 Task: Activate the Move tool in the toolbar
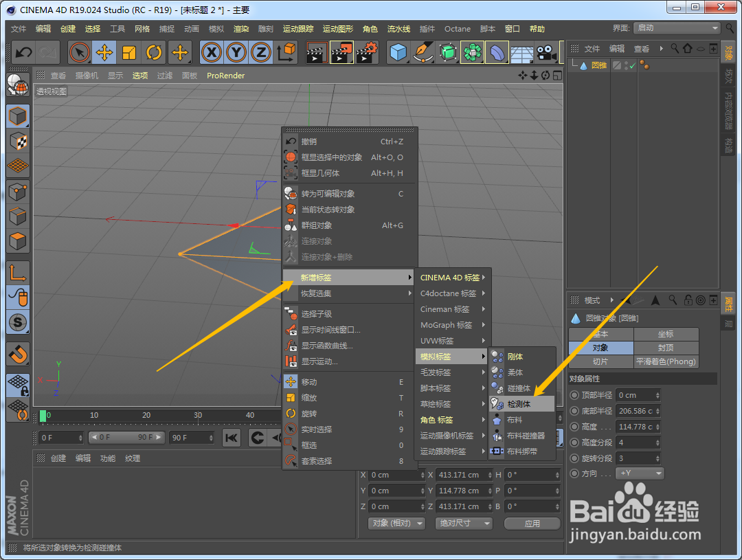[104, 52]
